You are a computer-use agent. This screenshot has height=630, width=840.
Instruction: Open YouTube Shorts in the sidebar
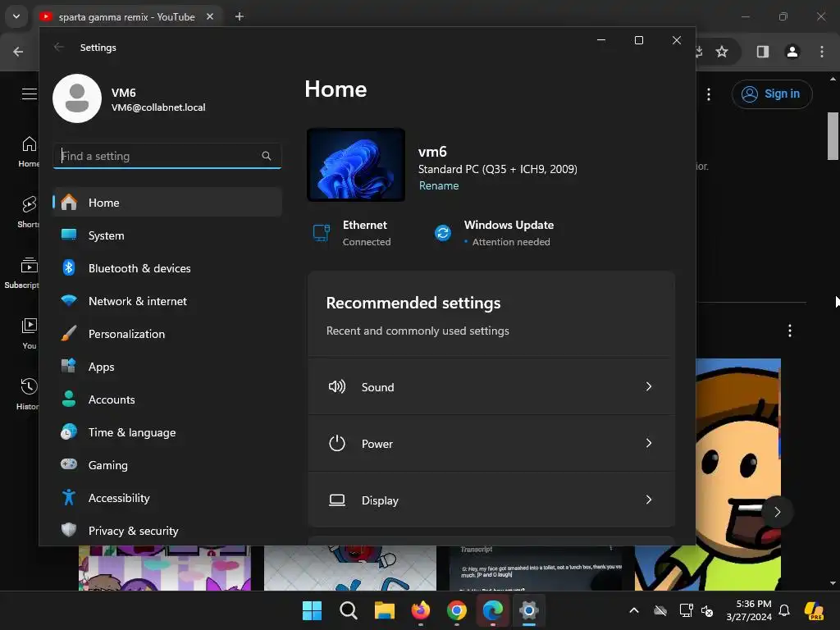[29, 212]
